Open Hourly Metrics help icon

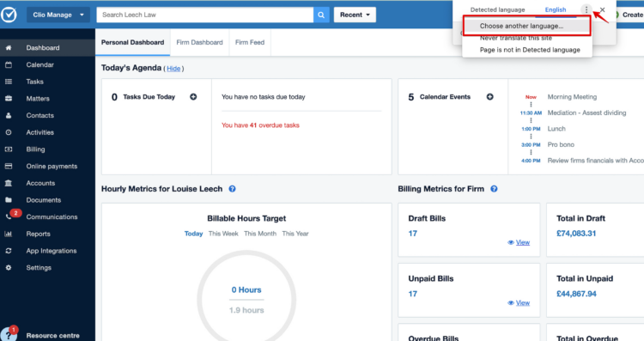pyautogui.click(x=232, y=189)
